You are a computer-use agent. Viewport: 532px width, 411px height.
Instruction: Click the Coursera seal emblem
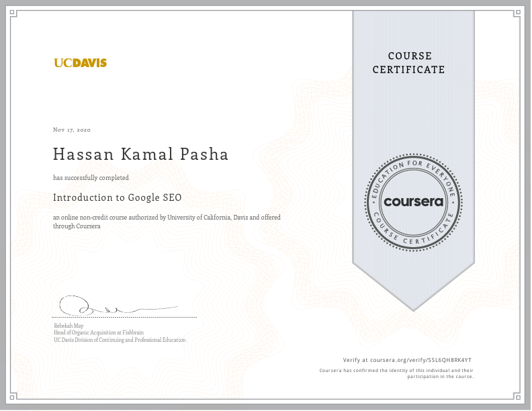413,202
